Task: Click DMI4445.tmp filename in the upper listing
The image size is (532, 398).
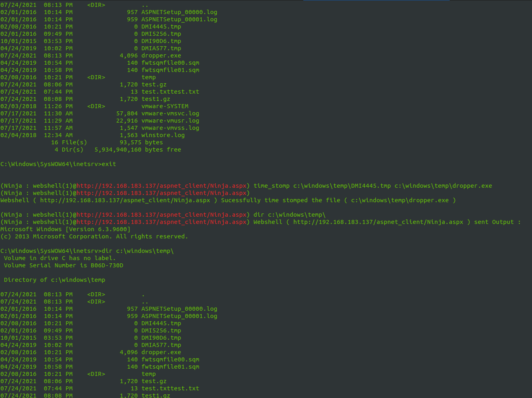Action: coord(161,27)
